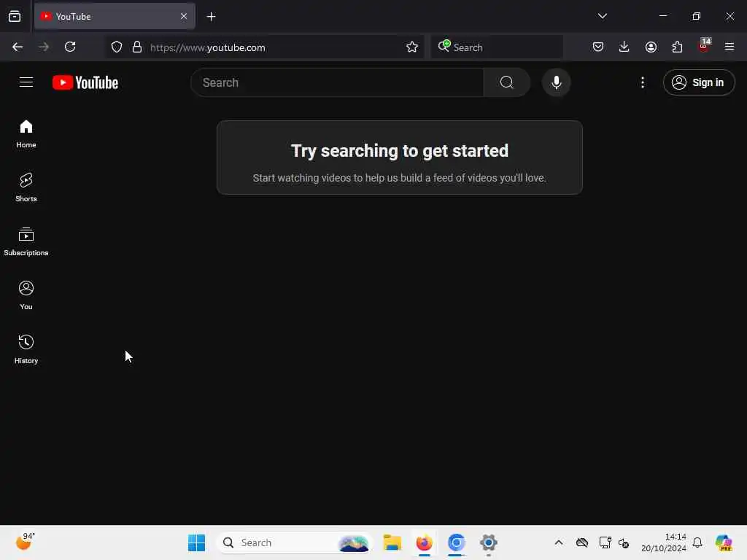Open Settings gear in taskbar
Screen dimensions: 747x560
tap(488, 542)
